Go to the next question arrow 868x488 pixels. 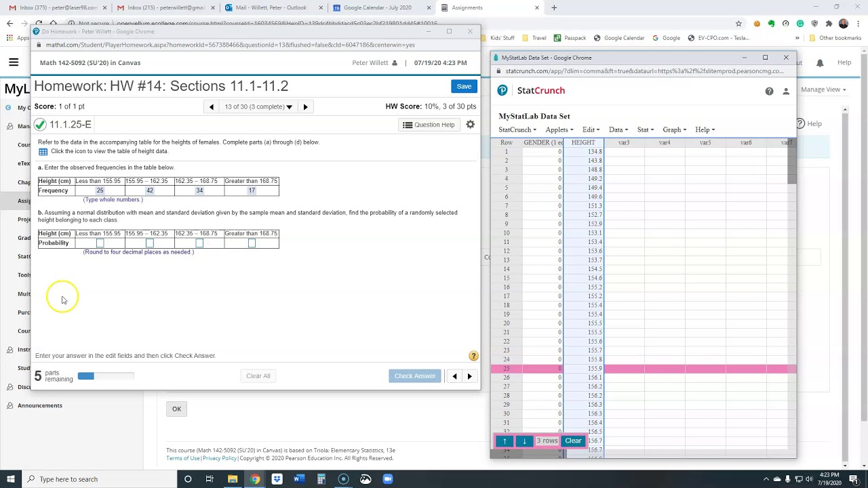(305, 107)
